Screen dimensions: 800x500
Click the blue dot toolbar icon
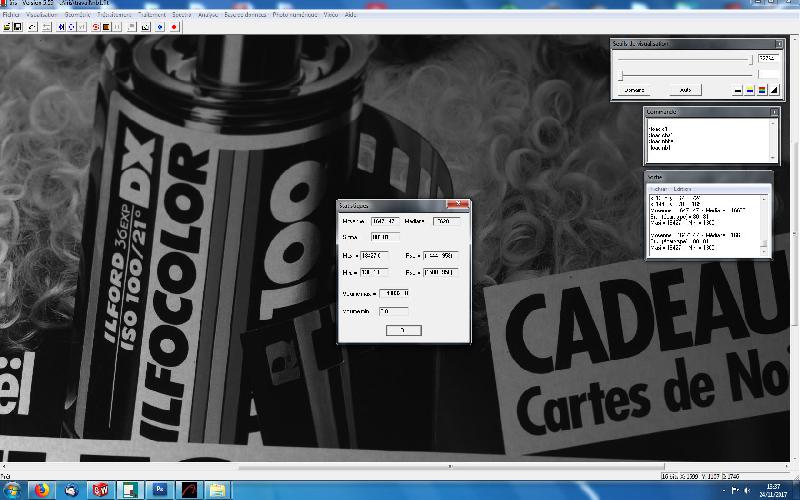(x=160, y=27)
